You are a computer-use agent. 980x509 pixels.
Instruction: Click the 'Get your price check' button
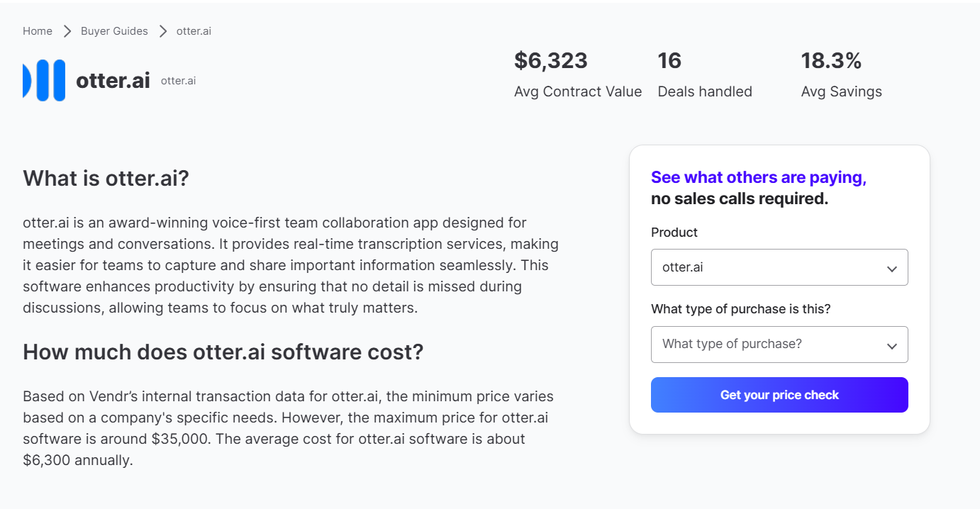tap(779, 395)
